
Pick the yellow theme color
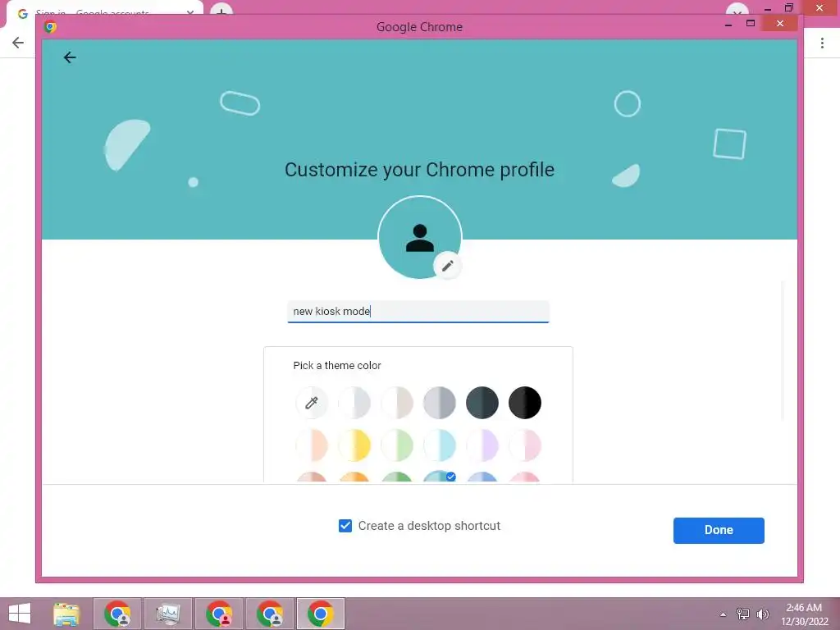[x=354, y=445]
